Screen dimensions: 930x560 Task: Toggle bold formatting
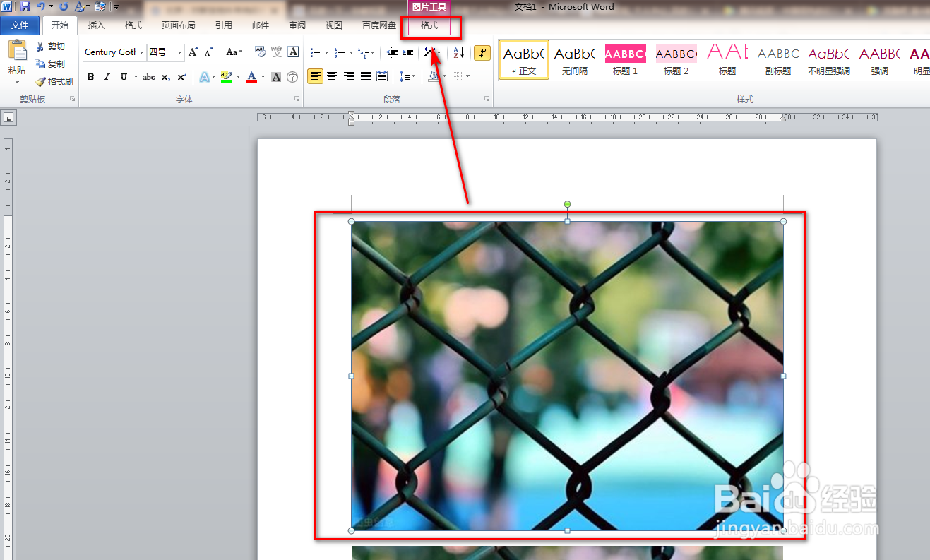click(90, 77)
